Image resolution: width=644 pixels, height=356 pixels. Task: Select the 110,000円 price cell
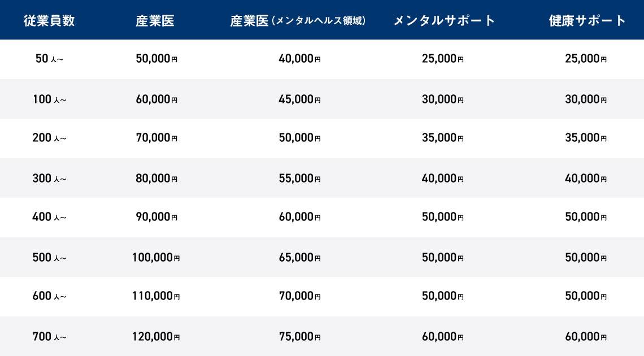[156, 296]
